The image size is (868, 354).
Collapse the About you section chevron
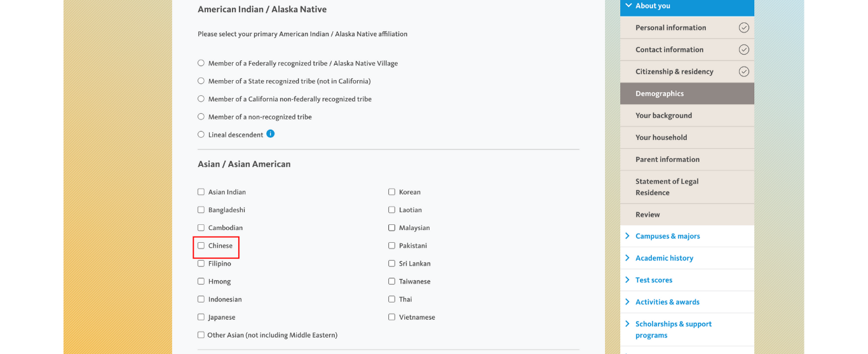[628, 6]
